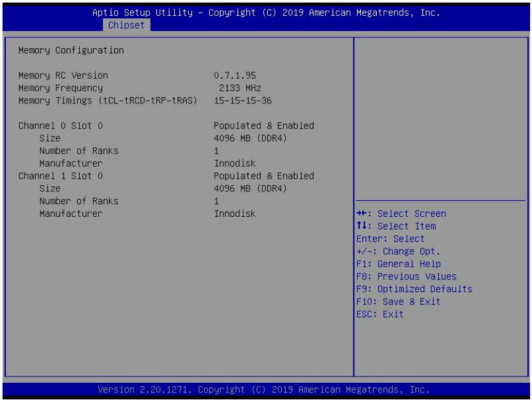Click the F1: General Help hint
This screenshot has width=532, height=400.
pyautogui.click(x=398, y=264)
